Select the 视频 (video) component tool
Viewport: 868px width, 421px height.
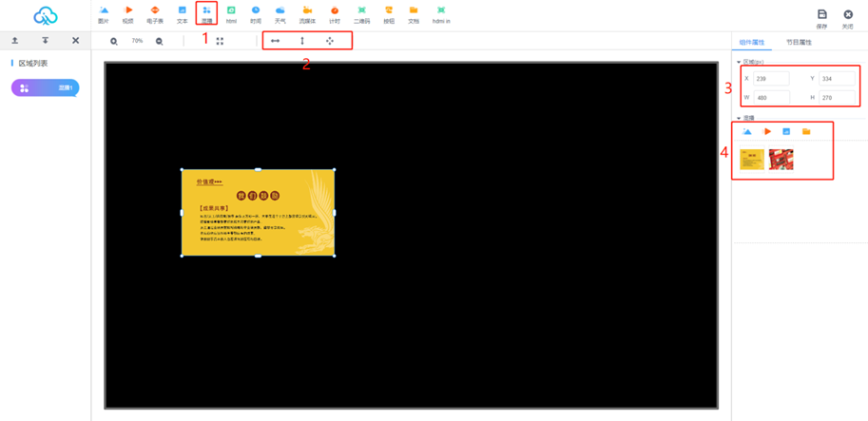pyautogui.click(x=128, y=13)
